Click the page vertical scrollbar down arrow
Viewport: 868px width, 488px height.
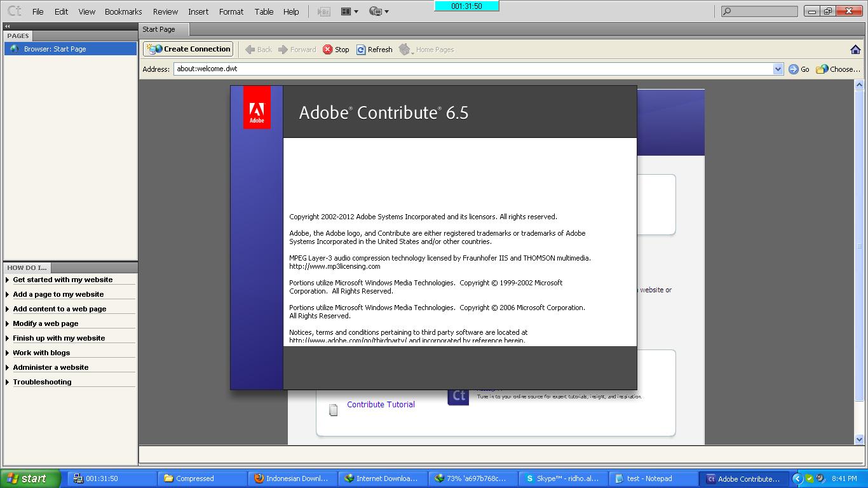pos(860,439)
